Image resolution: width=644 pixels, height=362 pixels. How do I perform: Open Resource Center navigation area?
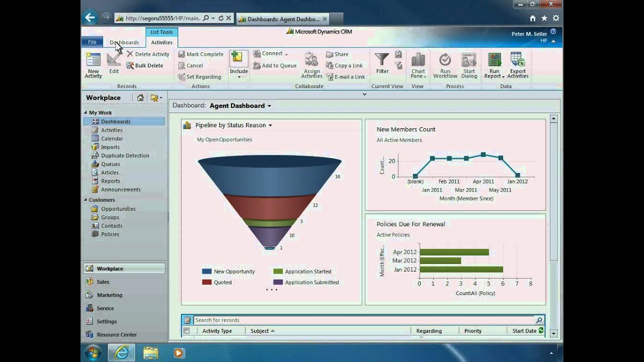[x=124, y=334]
